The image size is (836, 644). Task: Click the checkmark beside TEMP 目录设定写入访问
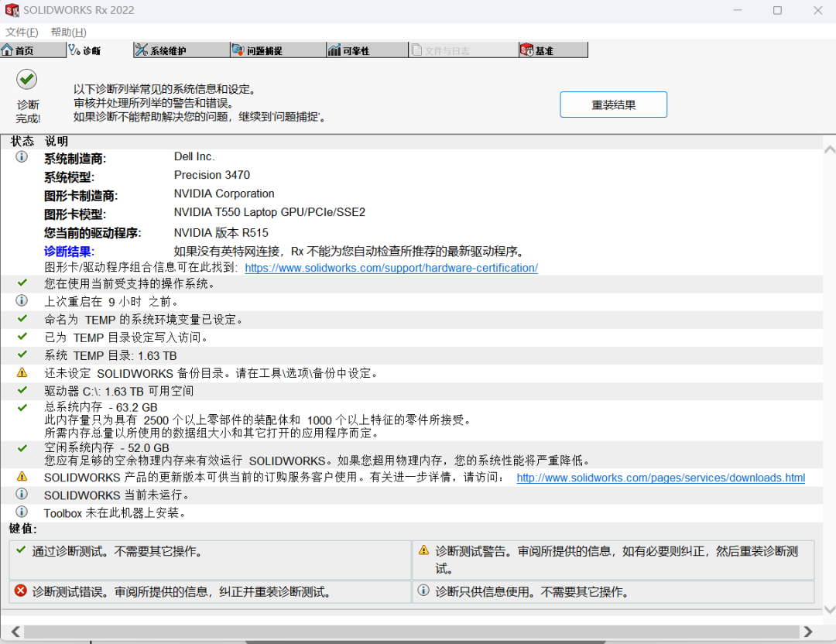(22, 337)
